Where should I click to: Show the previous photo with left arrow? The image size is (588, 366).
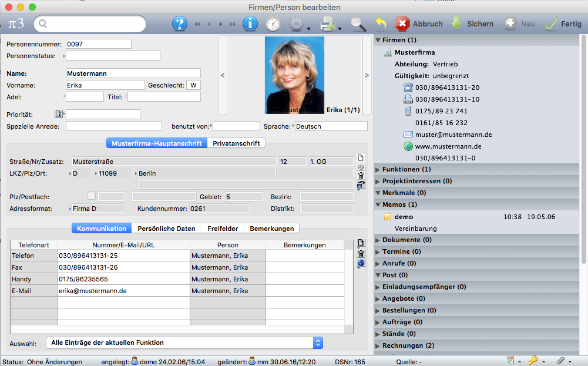click(x=223, y=75)
